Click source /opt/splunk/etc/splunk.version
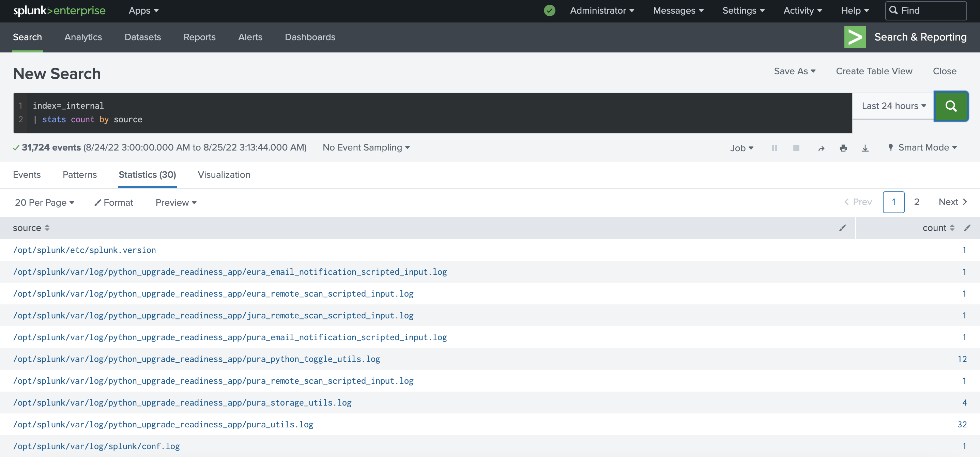 coord(85,250)
